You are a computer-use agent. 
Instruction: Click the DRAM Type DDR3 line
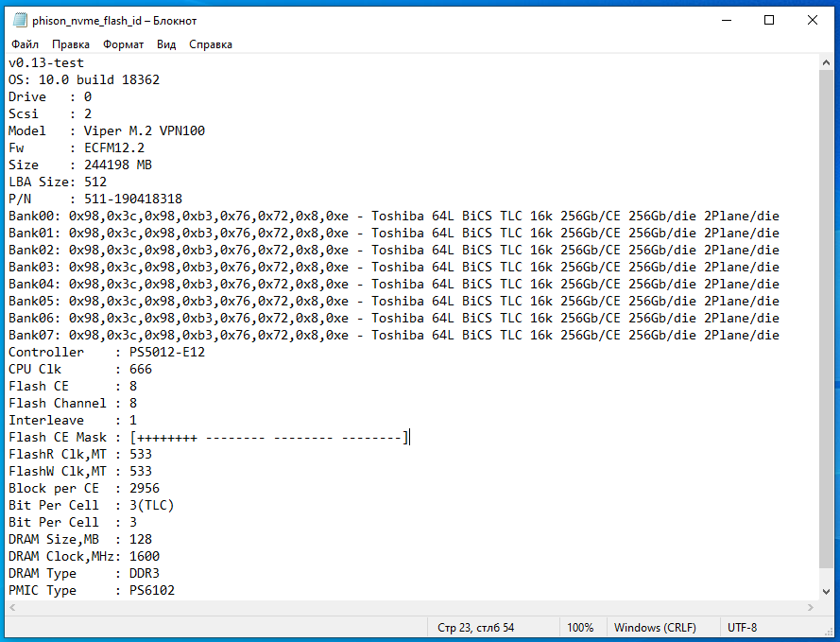[84, 573]
